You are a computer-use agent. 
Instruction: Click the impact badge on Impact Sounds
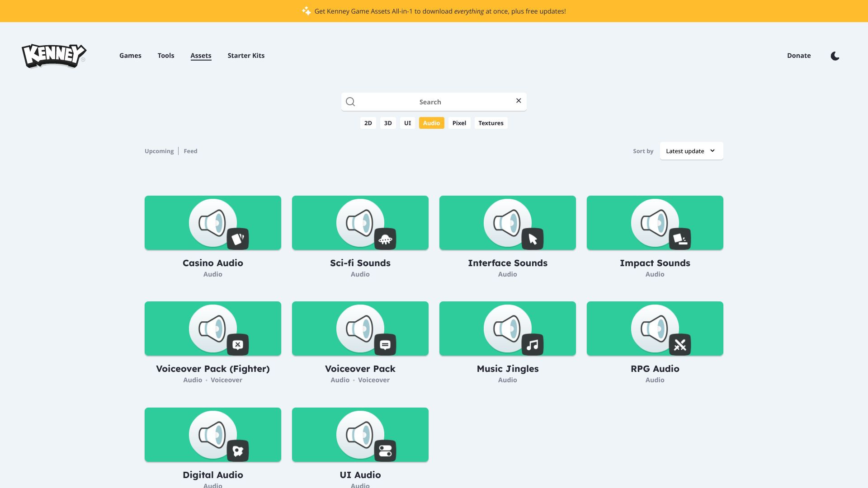pos(680,239)
